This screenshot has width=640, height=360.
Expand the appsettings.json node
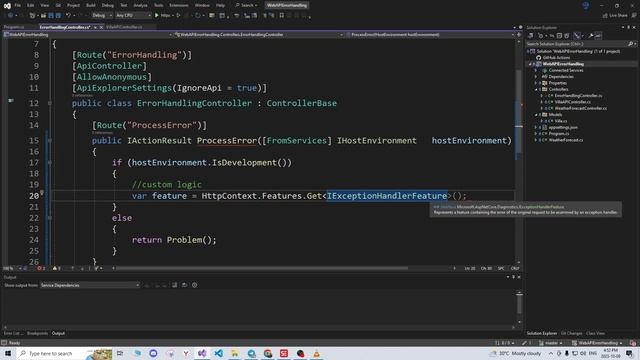(x=536, y=127)
